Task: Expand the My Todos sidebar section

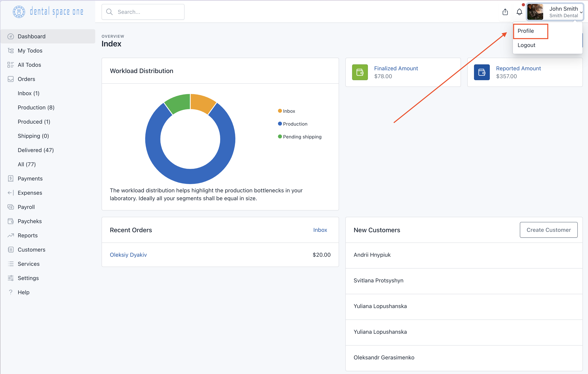Action: coord(30,51)
